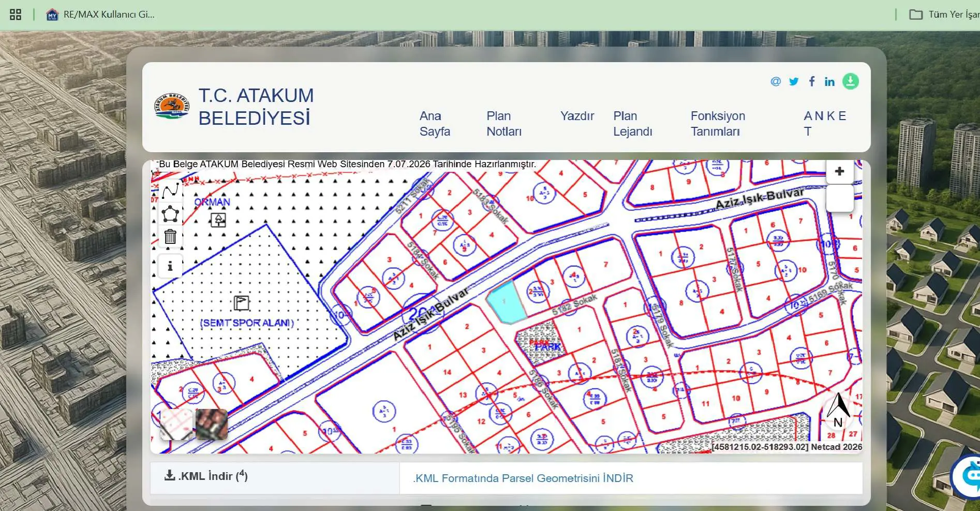
Task: Share the page on Twitter
Action: pos(794,81)
